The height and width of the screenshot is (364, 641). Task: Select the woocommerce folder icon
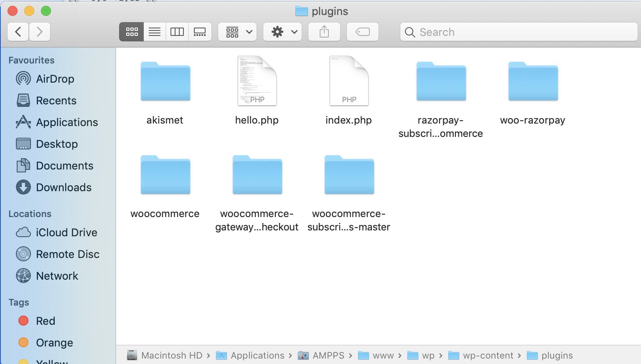click(165, 174)
